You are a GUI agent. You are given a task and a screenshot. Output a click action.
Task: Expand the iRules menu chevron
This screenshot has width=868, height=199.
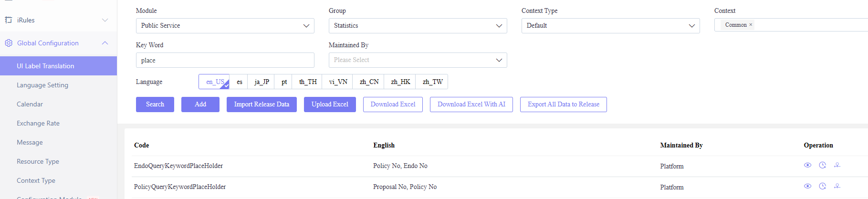tap(105, 20)
